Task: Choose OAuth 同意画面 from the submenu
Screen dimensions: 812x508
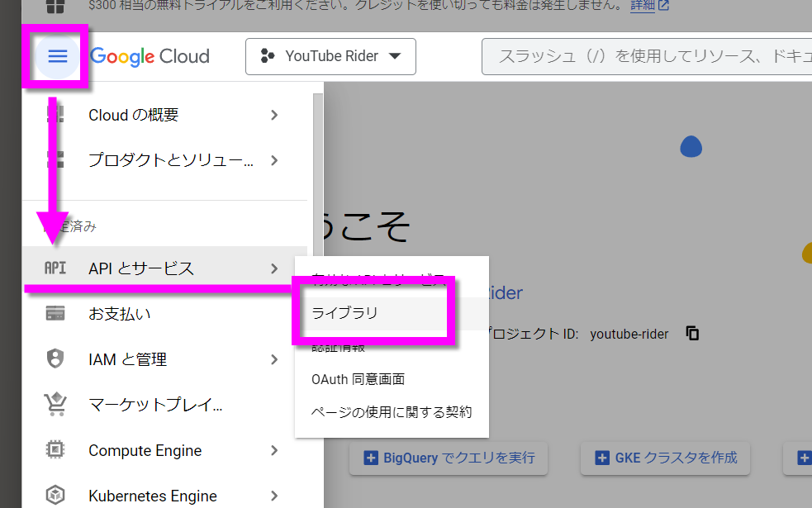Action: (392, 380)
